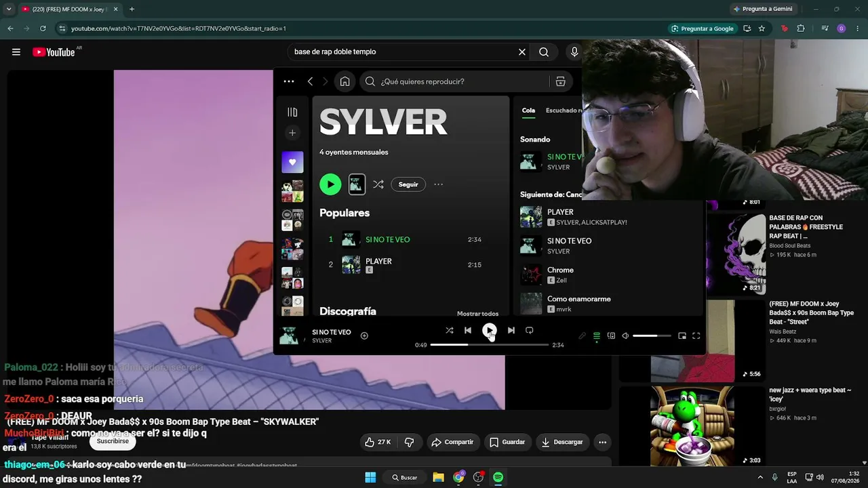Adjust the Spotify volume slider

(652, 335)
